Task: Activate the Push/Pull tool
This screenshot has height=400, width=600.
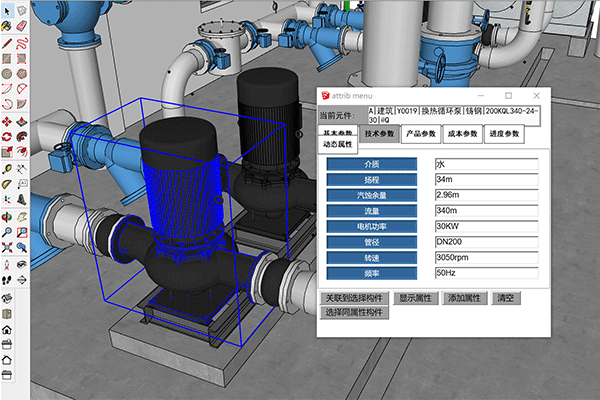Action: click(x=22, y=122)
